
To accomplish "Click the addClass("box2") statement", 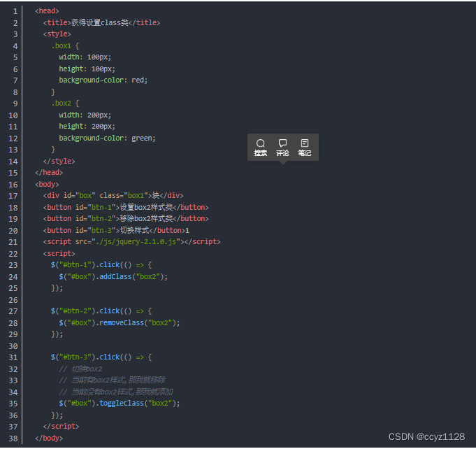I will click(x=113, y=277).
